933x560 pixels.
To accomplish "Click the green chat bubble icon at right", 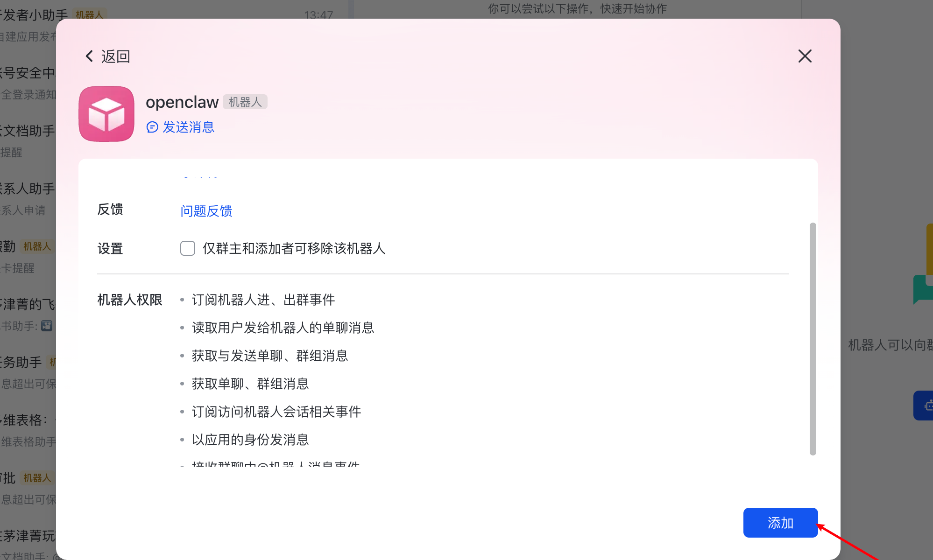I will (x=924, y=289).
